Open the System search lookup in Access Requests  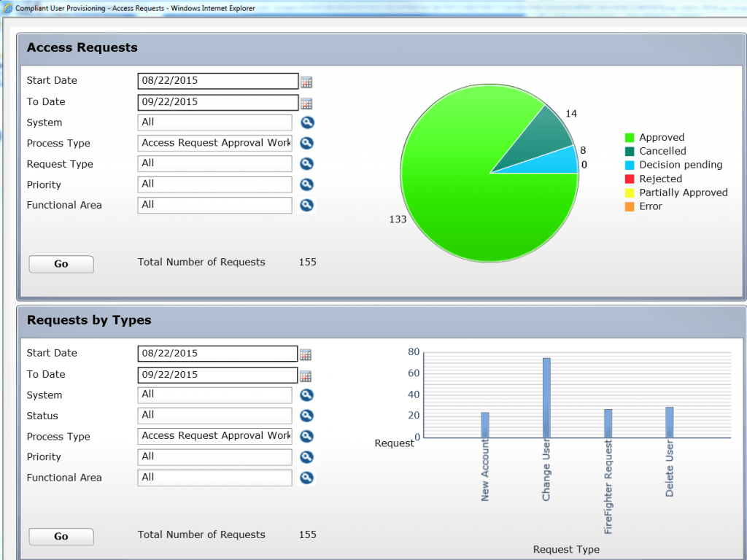click(306, 122)
